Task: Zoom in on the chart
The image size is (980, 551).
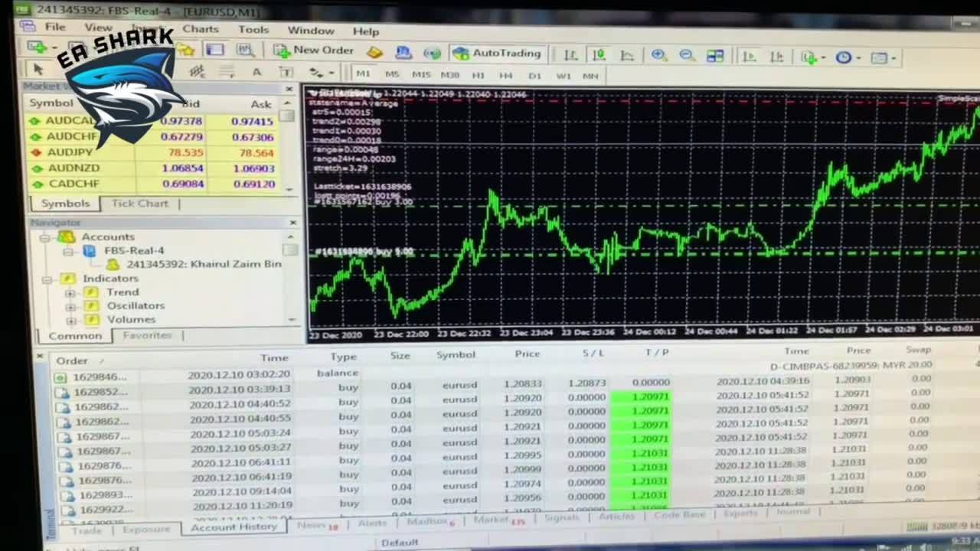Action: [x=658, y=55]
